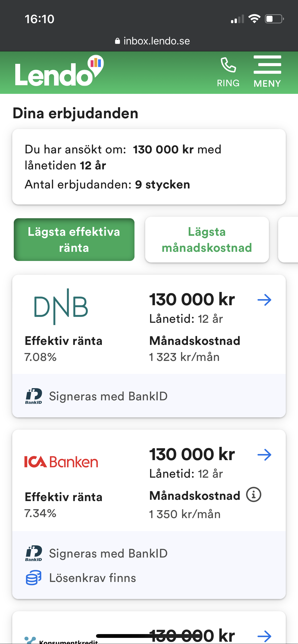The image size is (298, 644).
Task: Open ICA Banken offer arrow
Action: [x=264, y=455]
